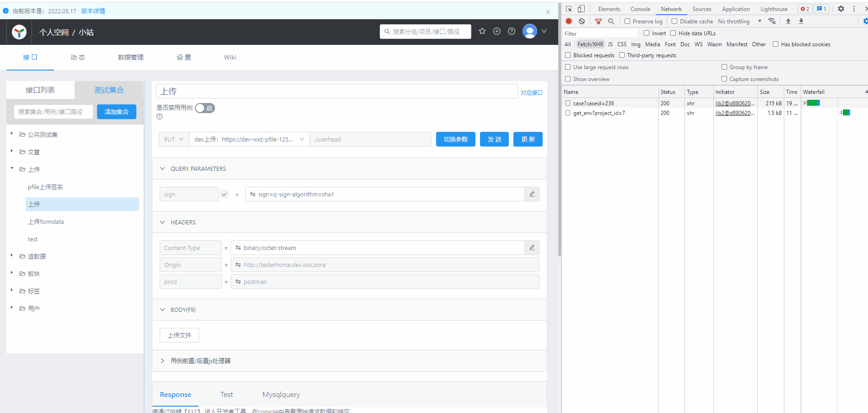The image size is (868, 413).
Task: Click the user avatar icon
Action: 529,31
